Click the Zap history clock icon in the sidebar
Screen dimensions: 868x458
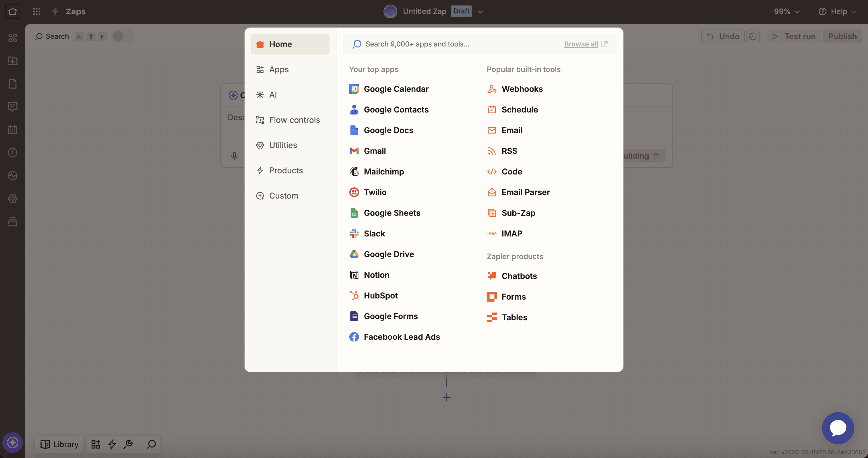(12, 153)
